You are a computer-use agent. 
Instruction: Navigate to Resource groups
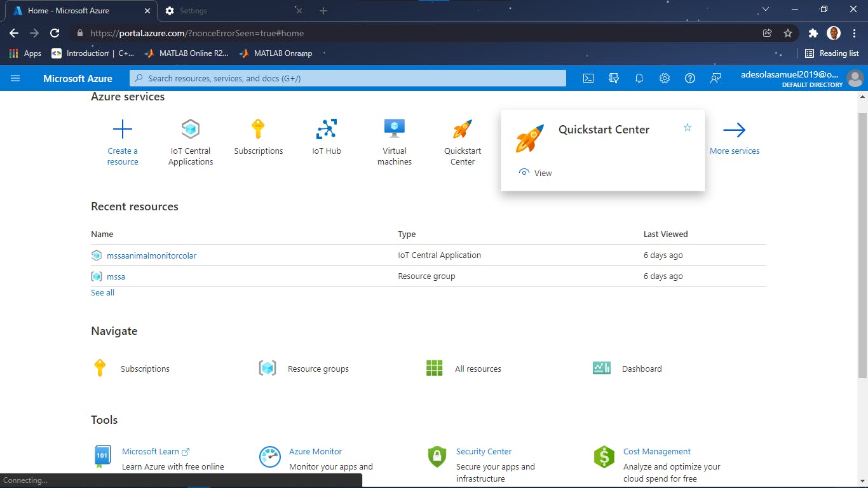[318, 369]
